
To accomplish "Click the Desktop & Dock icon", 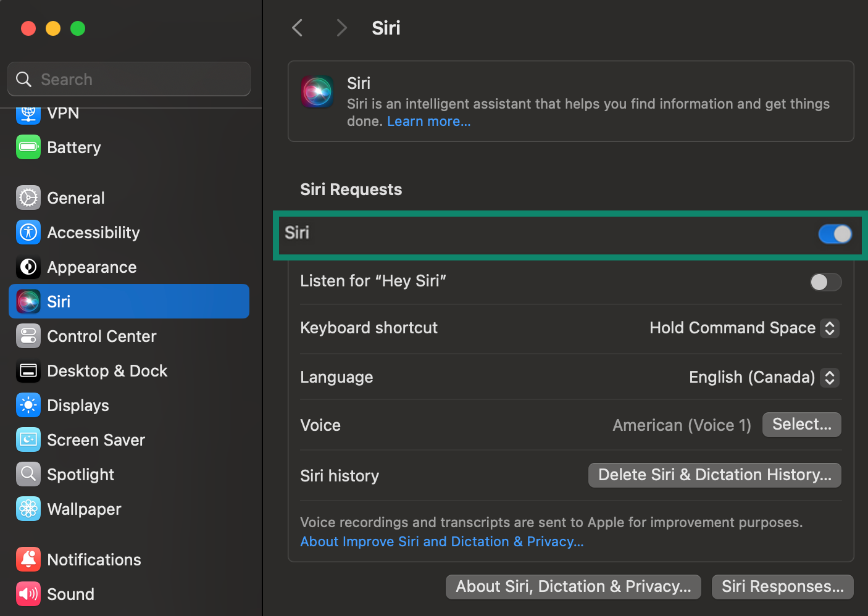I will point(28,370).
